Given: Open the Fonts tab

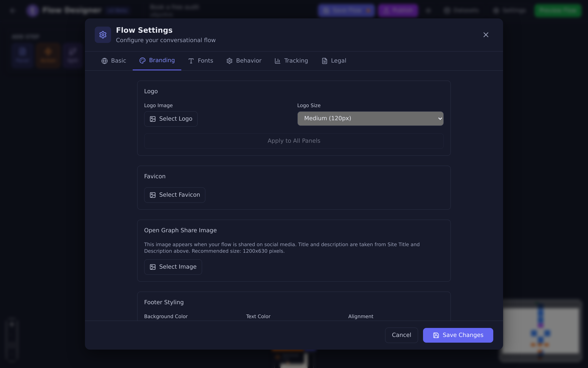Looking at the screenshot, I should click(x=200, y=61).
